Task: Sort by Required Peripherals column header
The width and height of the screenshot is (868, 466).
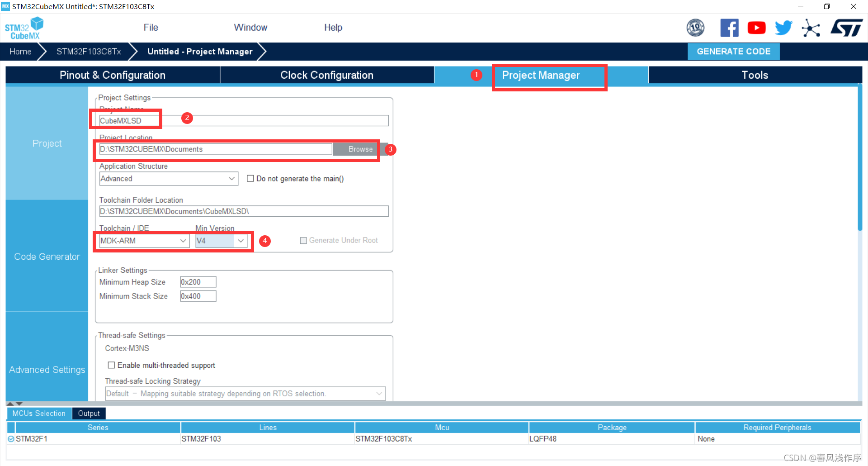Action: 778,428
